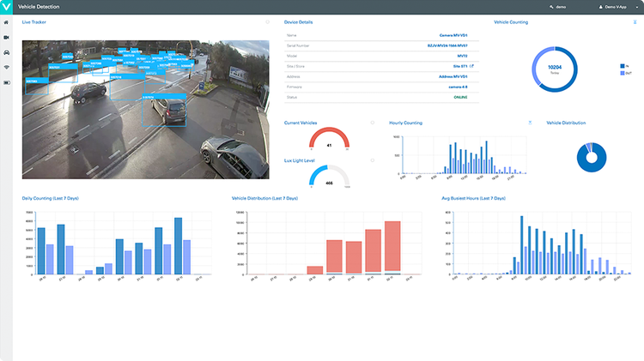
Task: Click the tallest bar in Avg Busiest Hours chart
Action: (x=521, y=245)
